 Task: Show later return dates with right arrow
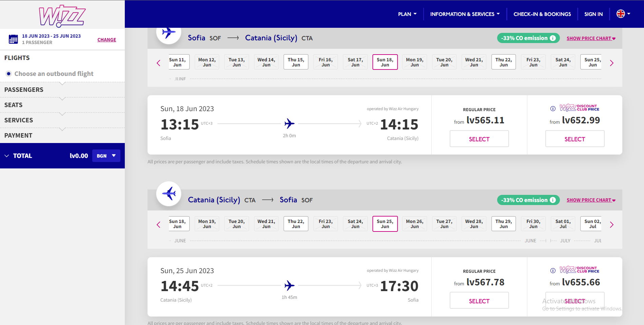coord(611,225)
